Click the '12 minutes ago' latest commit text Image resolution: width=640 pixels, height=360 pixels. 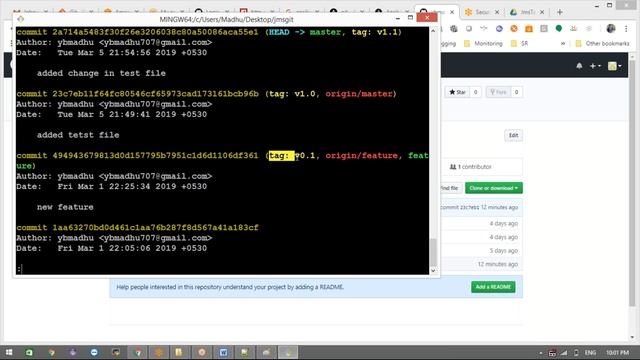pos(499,207)
